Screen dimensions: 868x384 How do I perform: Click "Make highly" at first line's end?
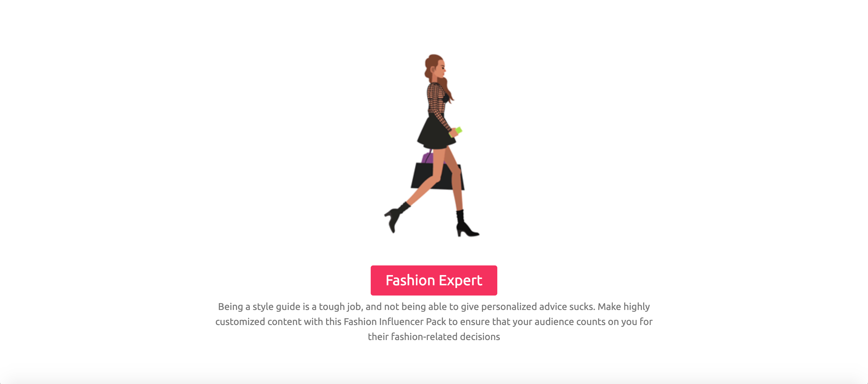click(624, 307)
